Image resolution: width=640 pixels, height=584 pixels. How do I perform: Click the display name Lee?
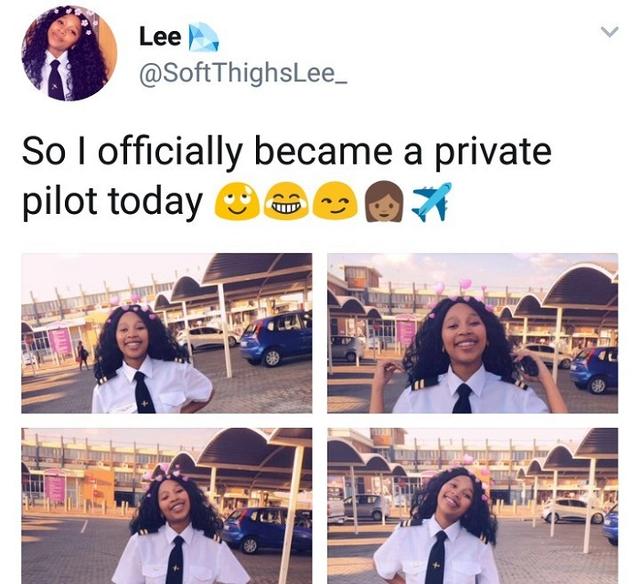pos(160,37)
